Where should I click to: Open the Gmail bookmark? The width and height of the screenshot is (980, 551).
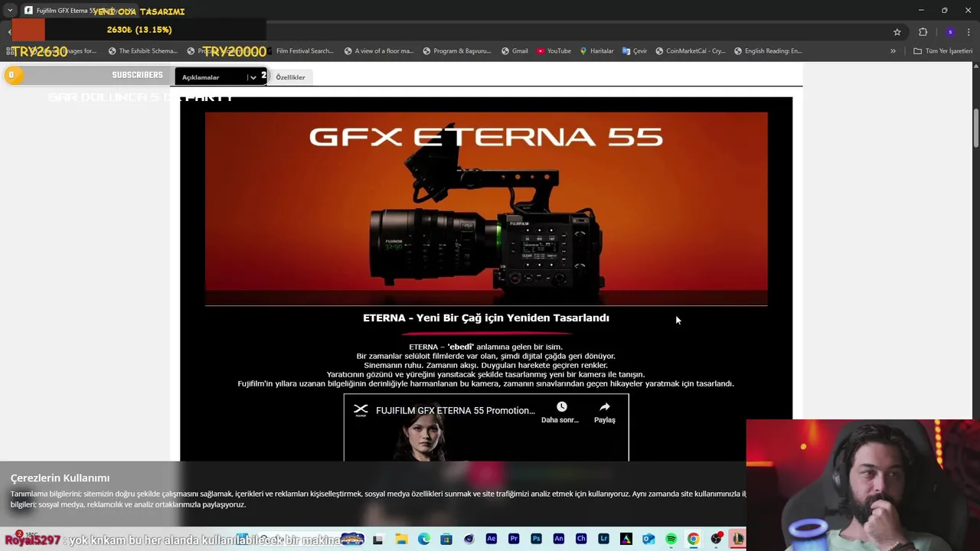coord(514,51)
